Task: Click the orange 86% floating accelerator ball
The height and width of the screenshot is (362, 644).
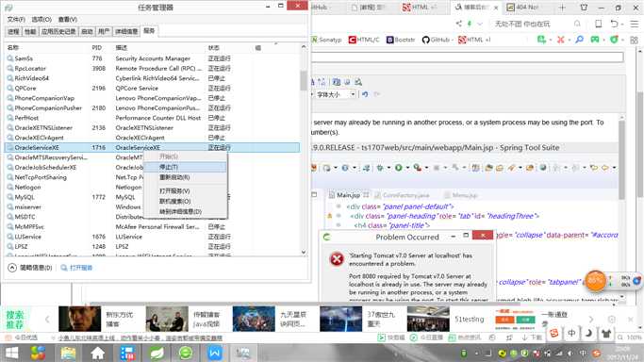Action: (x=595, y=281)
